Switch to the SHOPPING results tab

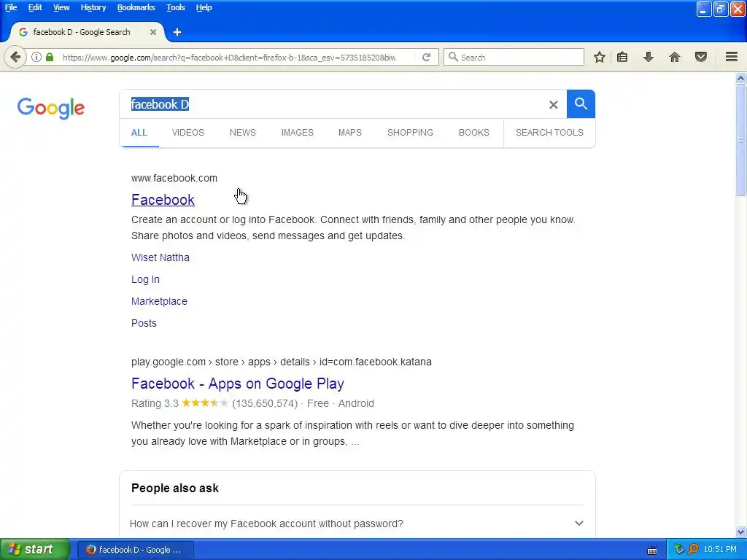click(x=410, y=133)
